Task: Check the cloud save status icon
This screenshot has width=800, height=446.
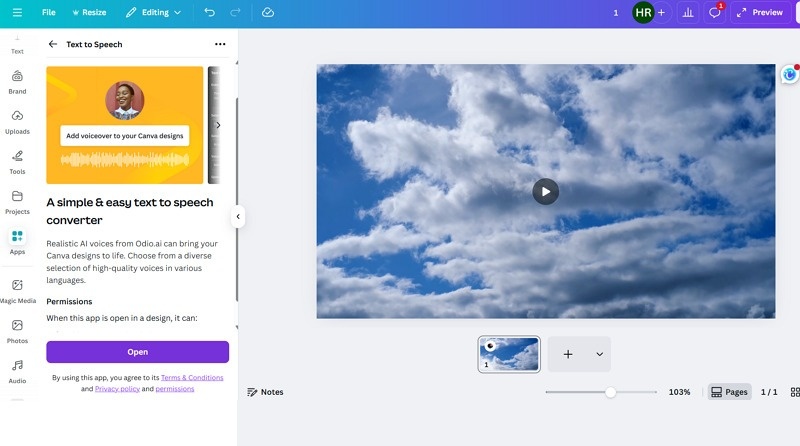Action: (x=268, y=12)
